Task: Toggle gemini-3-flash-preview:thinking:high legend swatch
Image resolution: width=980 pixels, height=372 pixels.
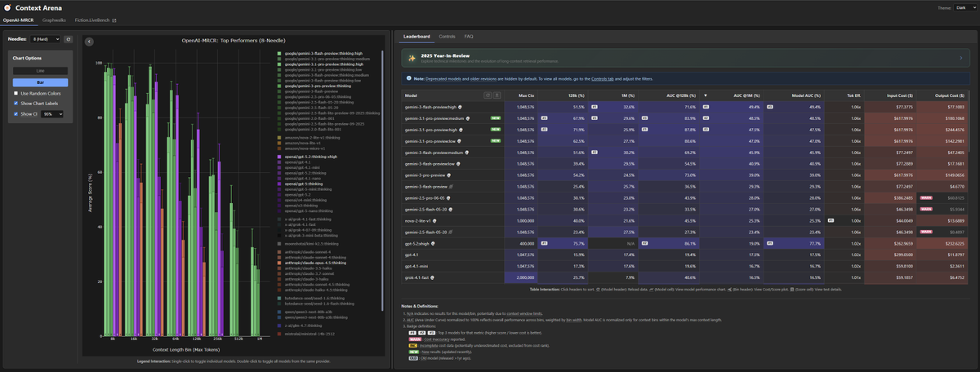Action: point(279,54)
